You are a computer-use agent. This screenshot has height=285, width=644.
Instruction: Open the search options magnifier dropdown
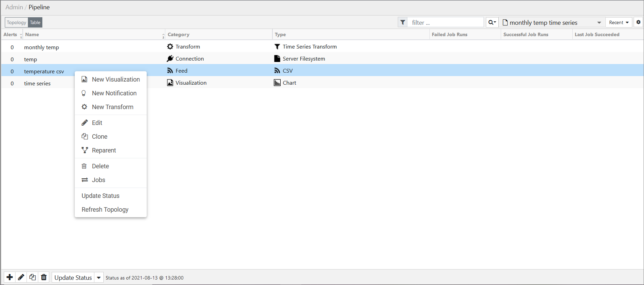tap(492, 22)
